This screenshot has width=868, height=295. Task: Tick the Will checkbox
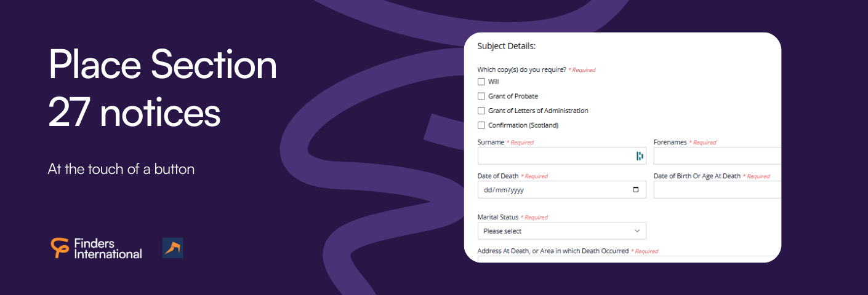[481, 82]
